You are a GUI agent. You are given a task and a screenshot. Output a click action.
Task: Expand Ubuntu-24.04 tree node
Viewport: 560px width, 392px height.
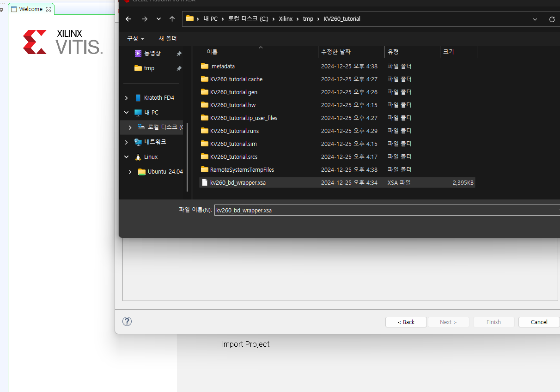pyautogui.click(x=130, y=172)
